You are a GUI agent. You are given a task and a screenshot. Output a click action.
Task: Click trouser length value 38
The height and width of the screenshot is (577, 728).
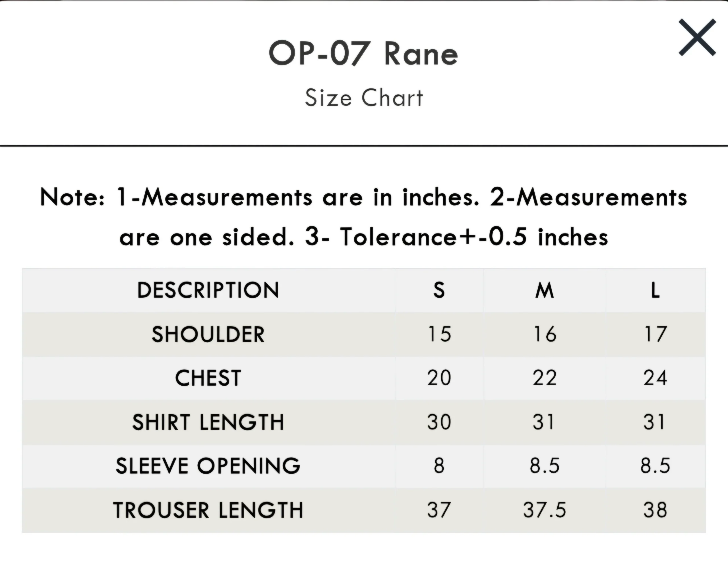[x=655, y=510]
